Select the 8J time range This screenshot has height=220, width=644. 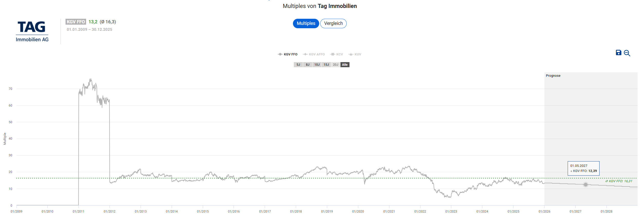click(x=307, y=65)
